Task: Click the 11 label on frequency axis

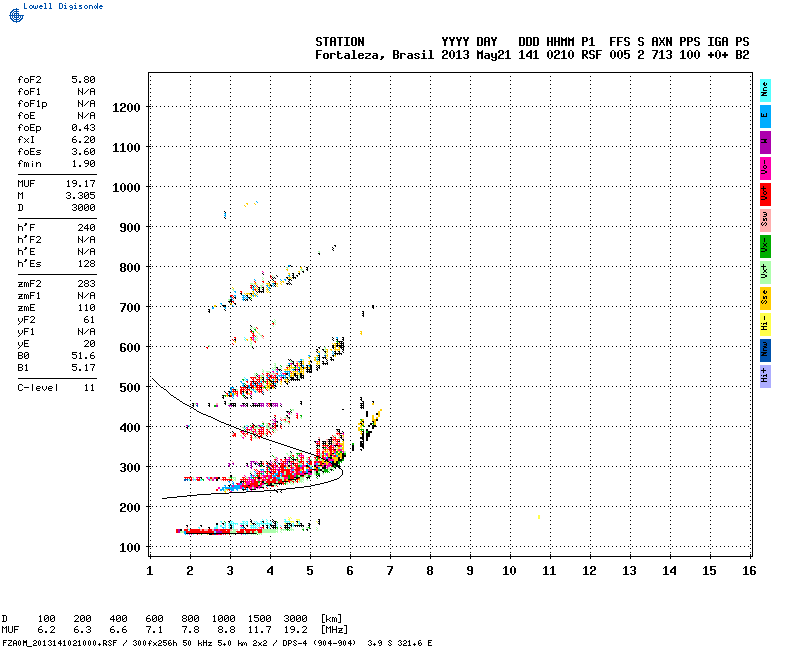Action: pos(549,571)
